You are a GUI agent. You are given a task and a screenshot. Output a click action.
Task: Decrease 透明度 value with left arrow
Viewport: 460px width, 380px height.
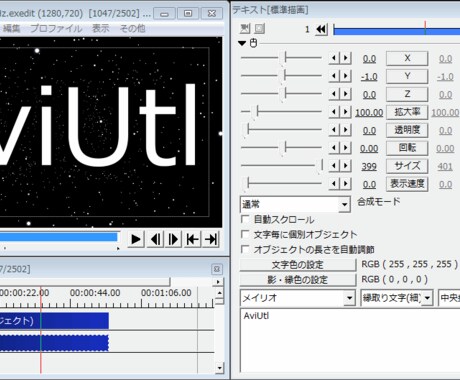(x=333, y=130)
